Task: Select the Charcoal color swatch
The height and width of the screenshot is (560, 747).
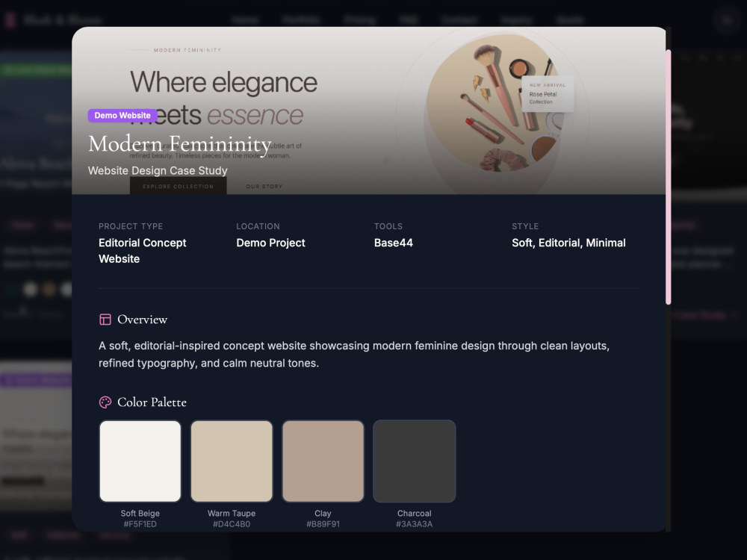Action: tap(415, 461)
